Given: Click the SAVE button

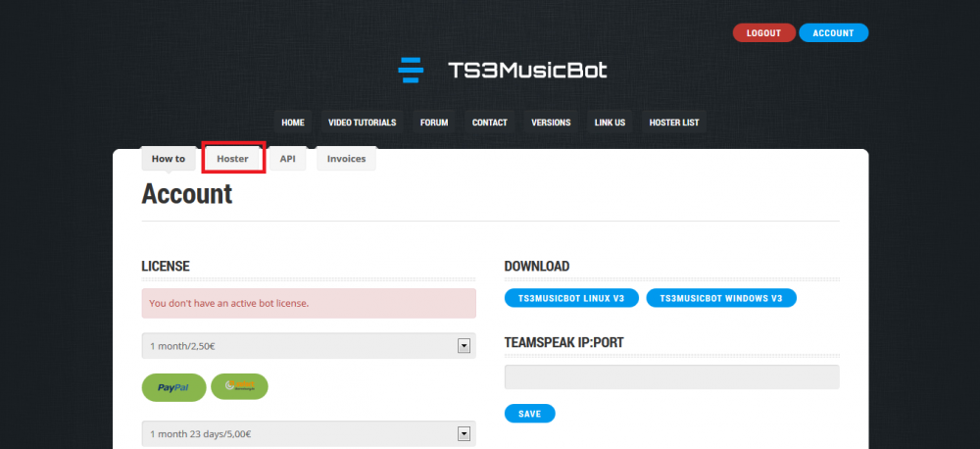Looking at the screenshot, I should pyautogui.click(x=529, y=414).
